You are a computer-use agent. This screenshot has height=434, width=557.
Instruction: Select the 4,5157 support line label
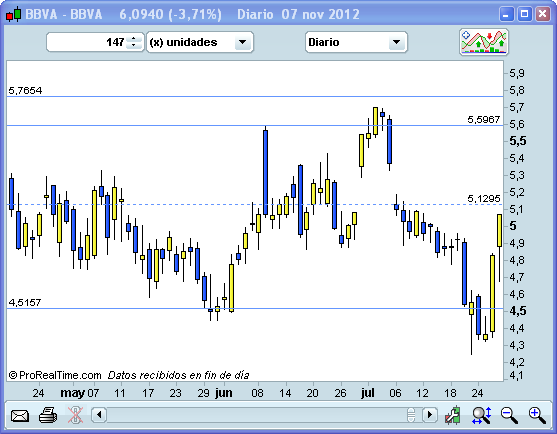(25, 302)
